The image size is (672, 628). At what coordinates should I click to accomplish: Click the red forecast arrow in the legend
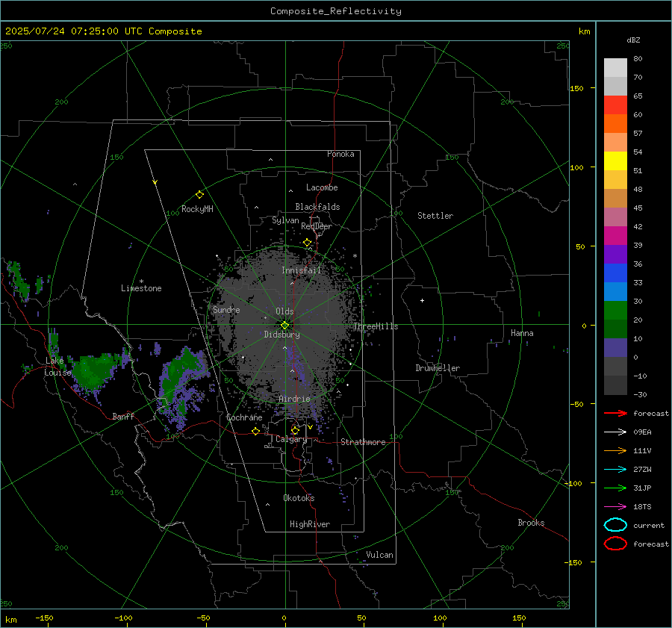click(x=615, y=413)
